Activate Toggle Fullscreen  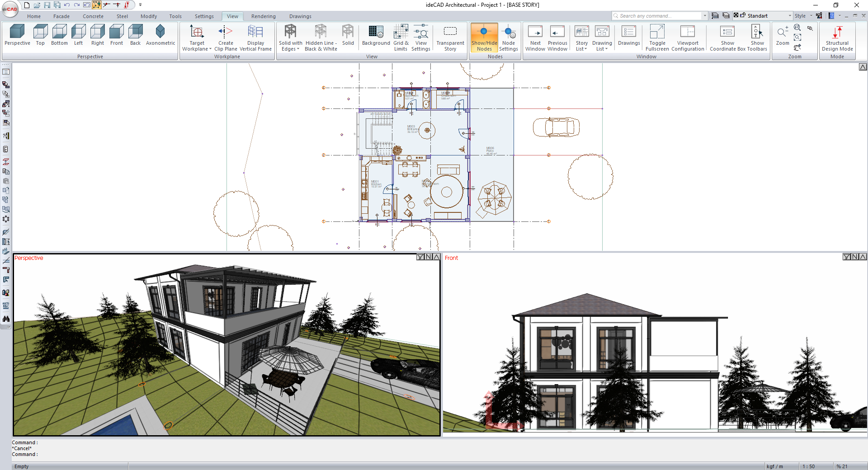(x=657, y=38)
